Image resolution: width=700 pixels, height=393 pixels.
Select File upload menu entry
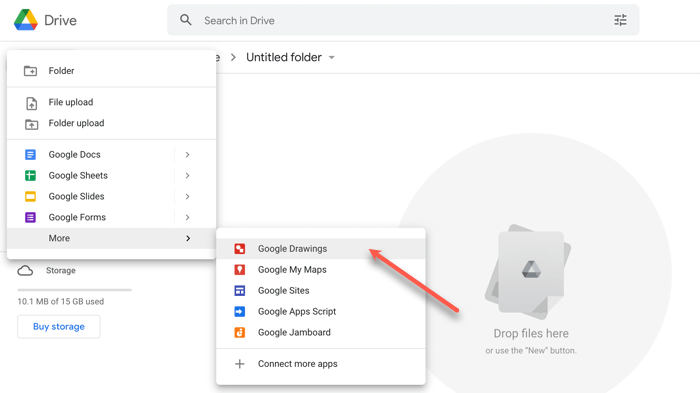click(112, 102)
